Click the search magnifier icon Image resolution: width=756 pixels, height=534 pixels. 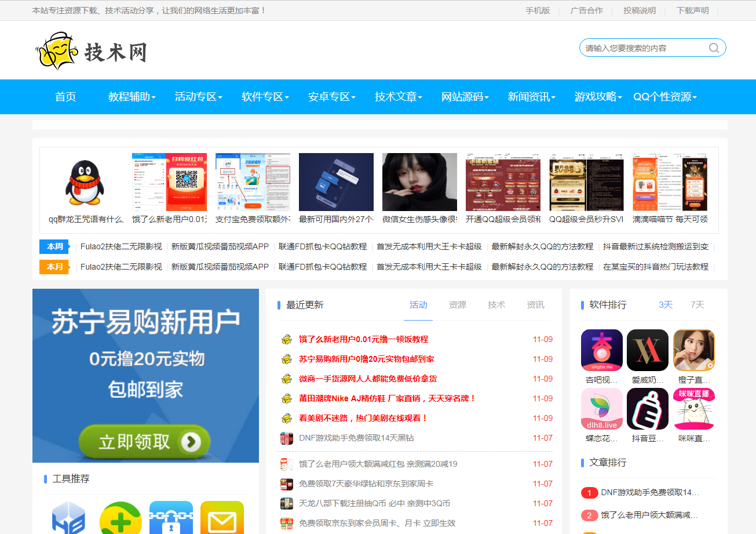(714, 48)
